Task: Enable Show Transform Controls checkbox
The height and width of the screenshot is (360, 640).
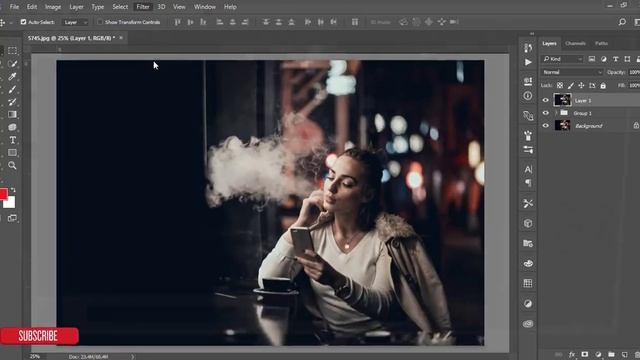Action: [100, 22]
